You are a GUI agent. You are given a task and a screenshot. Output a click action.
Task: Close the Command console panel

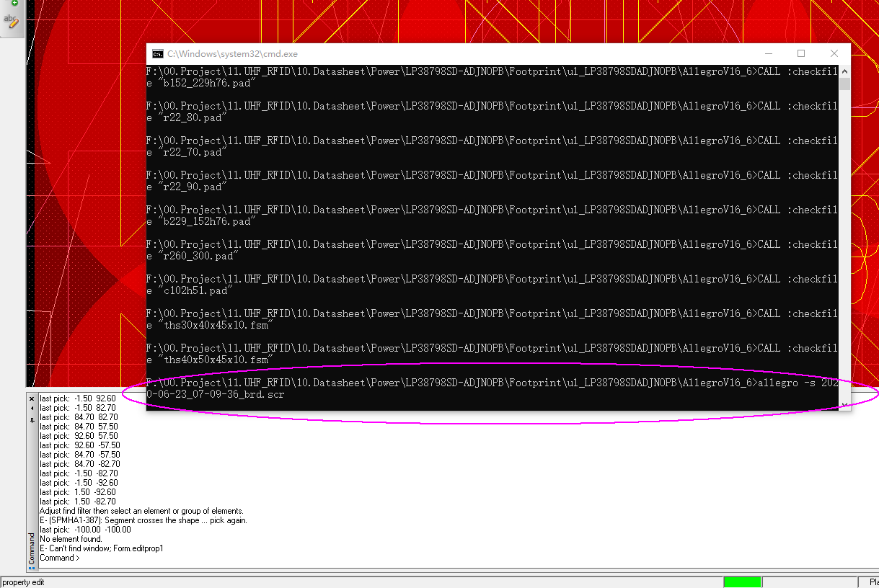32,398
